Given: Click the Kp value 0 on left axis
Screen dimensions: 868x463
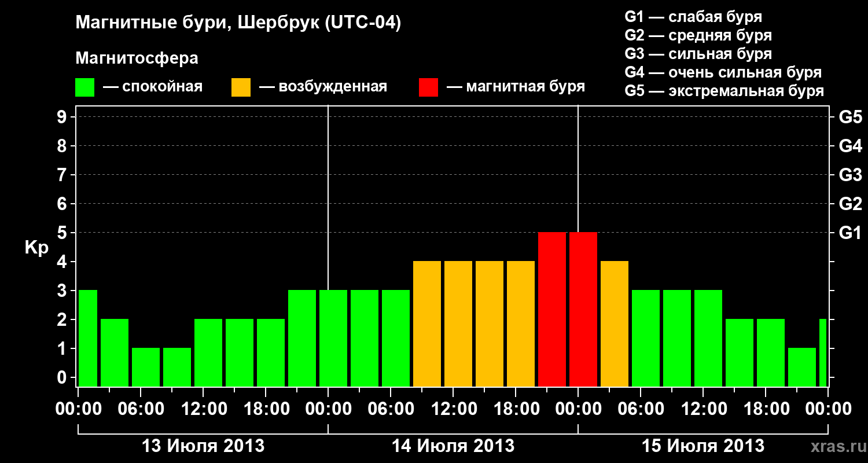Looking at the screenshot, I should tap(63, 377).
